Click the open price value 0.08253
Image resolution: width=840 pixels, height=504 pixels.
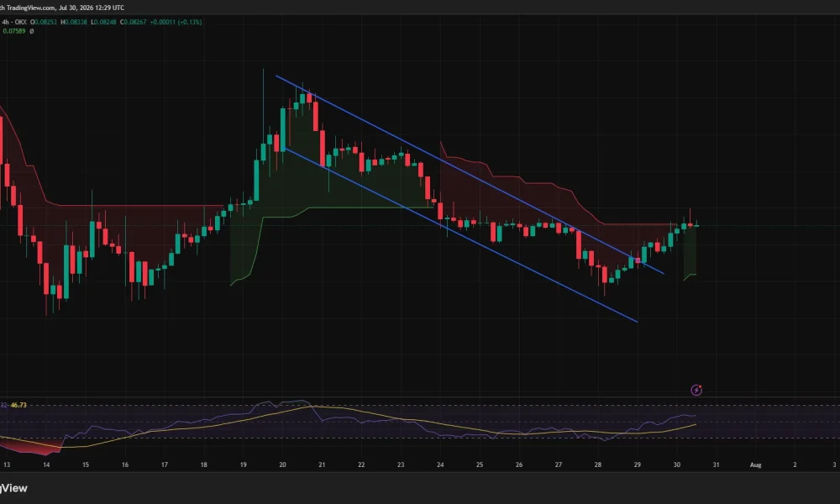pyautogui.click(x=44, y=23)
